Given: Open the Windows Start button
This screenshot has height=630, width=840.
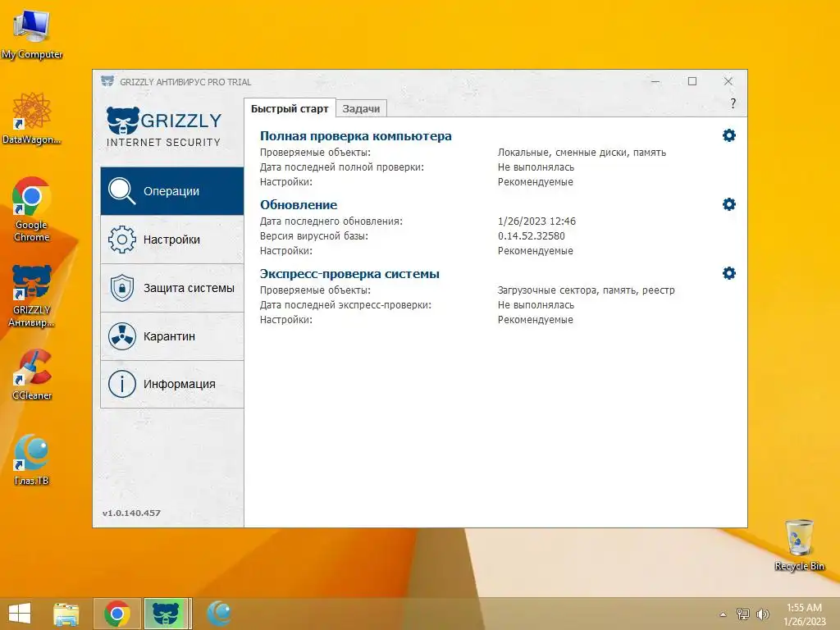Looking at the screenshot, I should point(20,614).
